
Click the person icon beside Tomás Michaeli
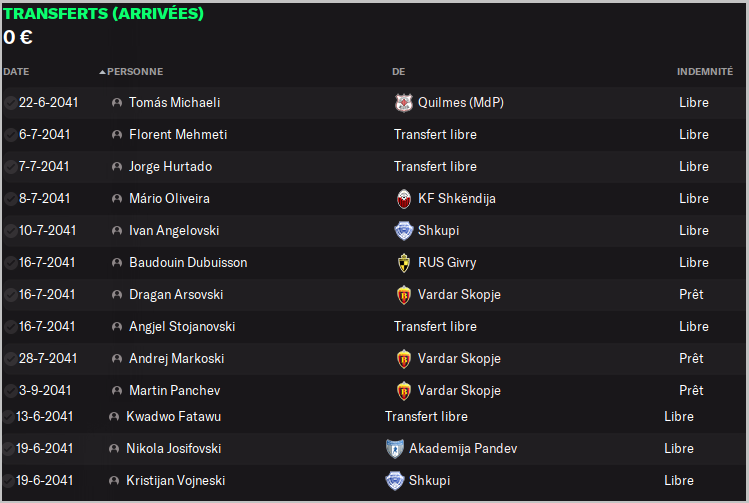[117, 102]
